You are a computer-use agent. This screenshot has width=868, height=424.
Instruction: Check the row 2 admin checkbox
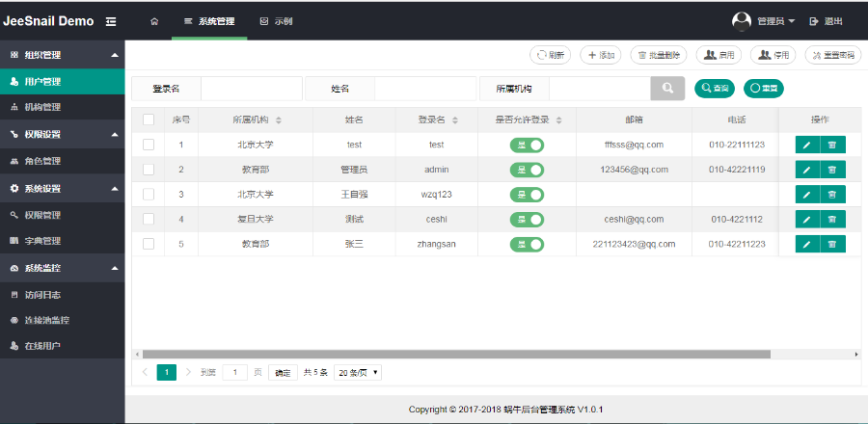coord(149,170)
